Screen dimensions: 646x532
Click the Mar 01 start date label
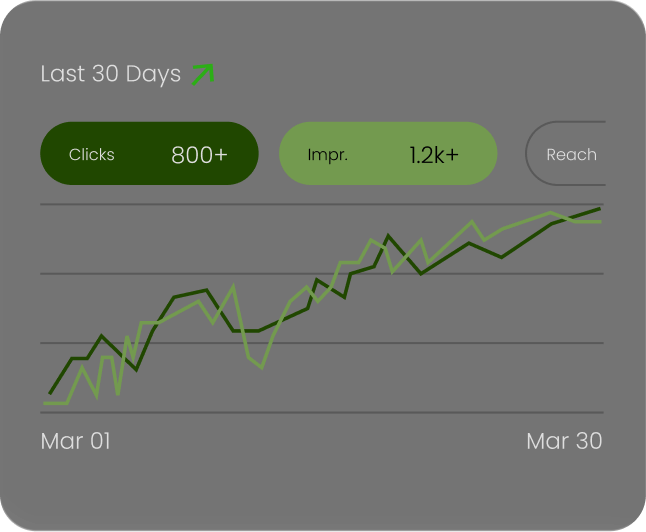(x=76, y=441)
